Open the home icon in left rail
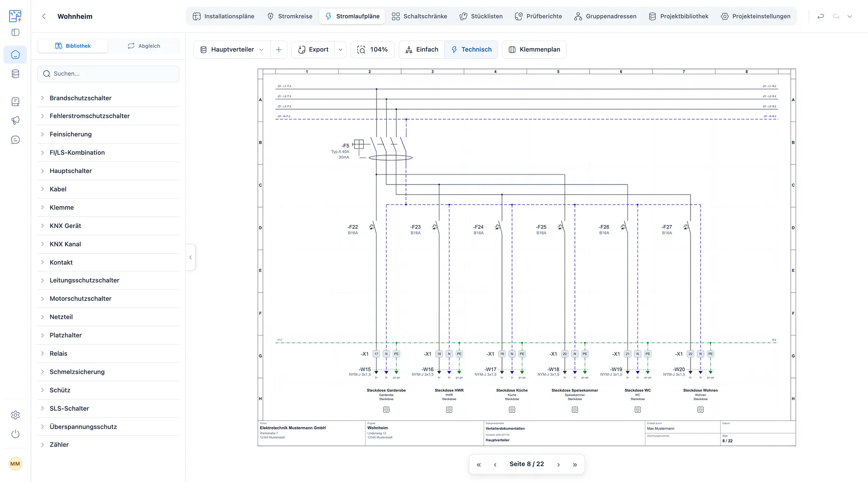This screenshot has height=482, width=868. coord(15,54)
